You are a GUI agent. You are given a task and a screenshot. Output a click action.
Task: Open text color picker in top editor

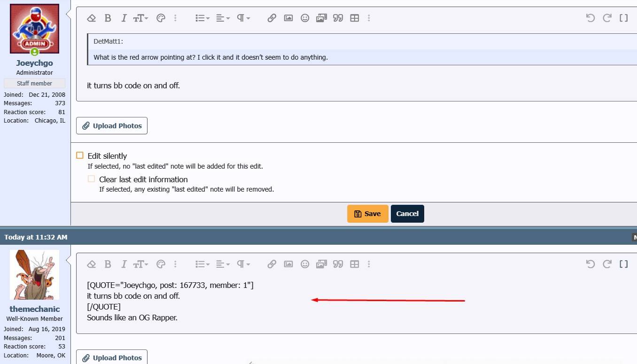click(161, 18)
